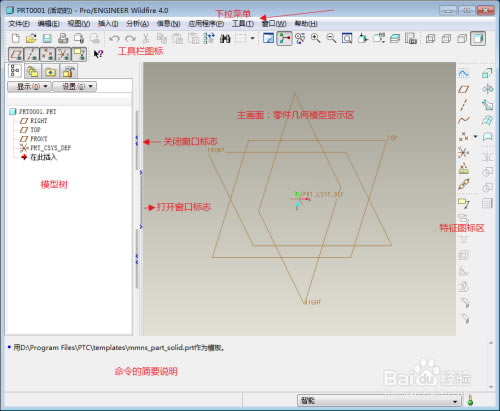
Task: Start the Sketch tool in feature toolbar
Action: pos(464,73)
